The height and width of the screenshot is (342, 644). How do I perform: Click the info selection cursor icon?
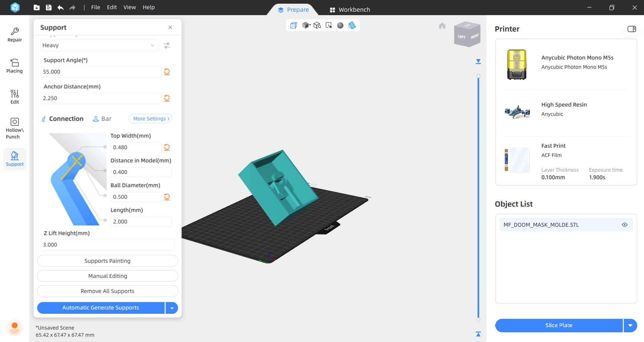click(329, 25)
